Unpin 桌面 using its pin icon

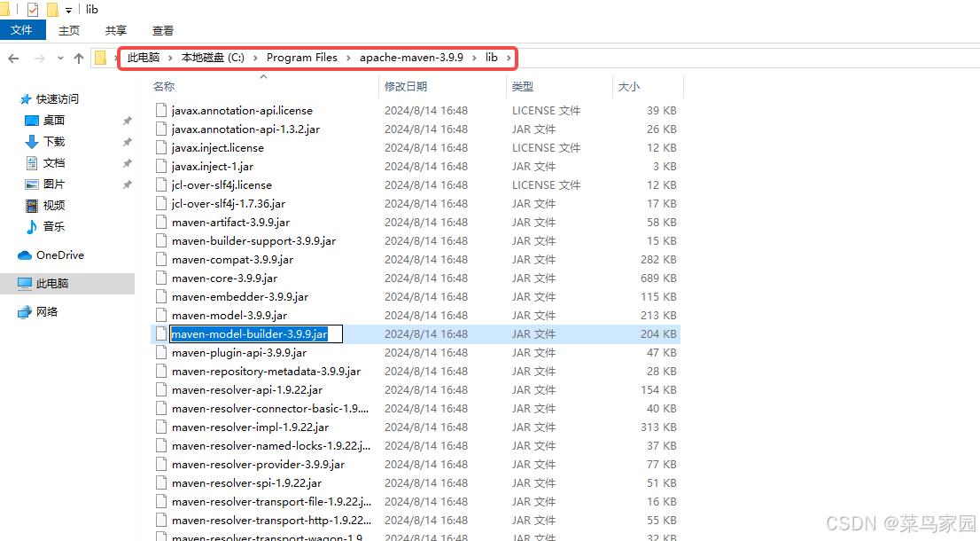(x=127, y=121)
